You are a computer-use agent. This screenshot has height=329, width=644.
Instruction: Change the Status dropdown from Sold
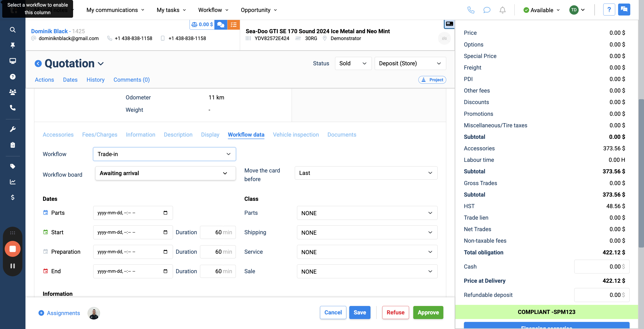click(x=353, y=63)
